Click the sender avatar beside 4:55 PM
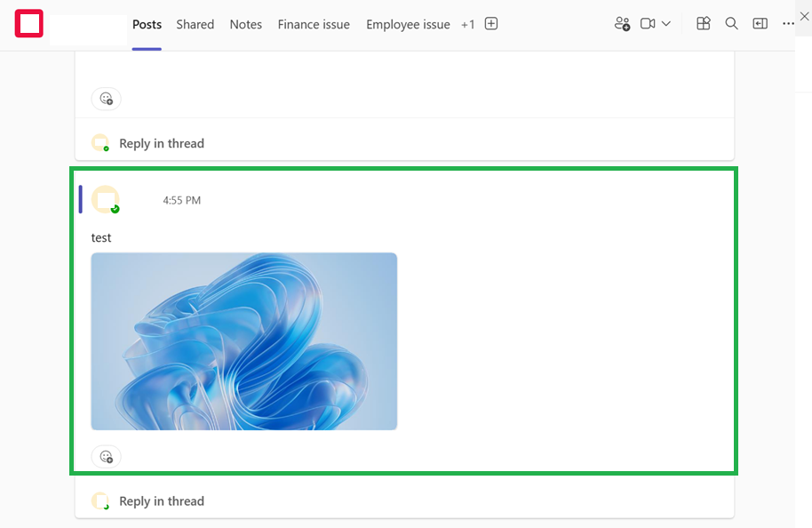 tap(106, 199)
